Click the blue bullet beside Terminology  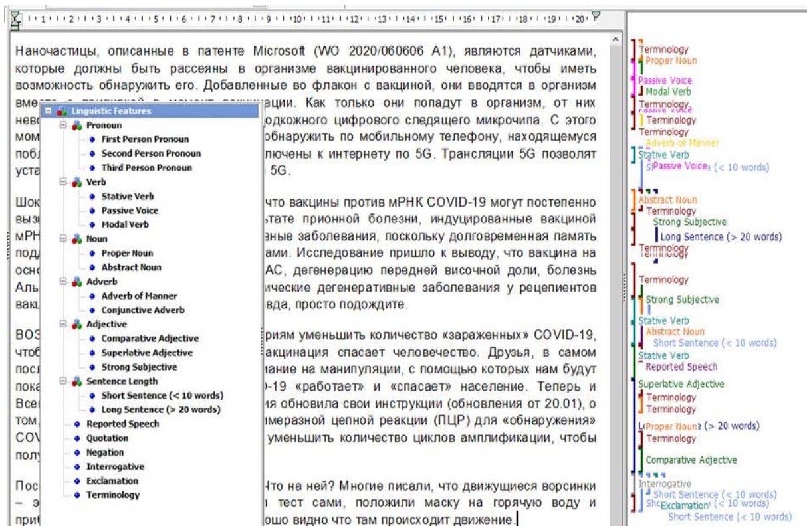77,495
